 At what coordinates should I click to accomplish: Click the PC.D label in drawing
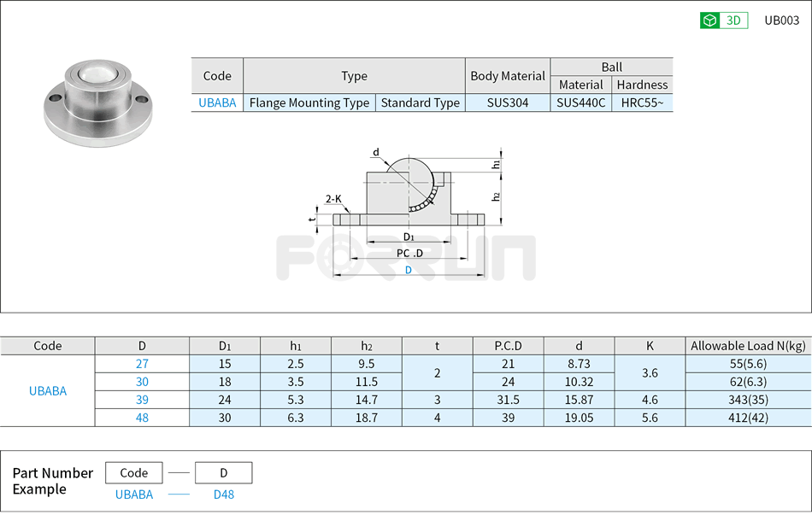click(409, 253)
